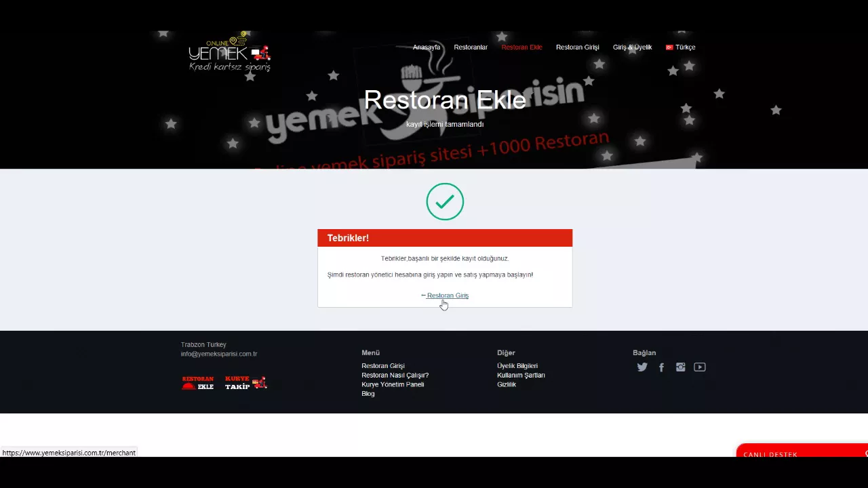Click the Restoran Ekle footer badge
868x488 pixels.
pyautogui.click(x=198, y=383)
